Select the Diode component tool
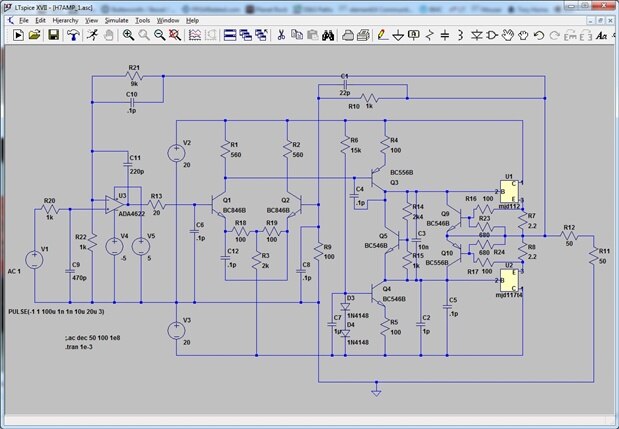 click(x=476, y=35)
